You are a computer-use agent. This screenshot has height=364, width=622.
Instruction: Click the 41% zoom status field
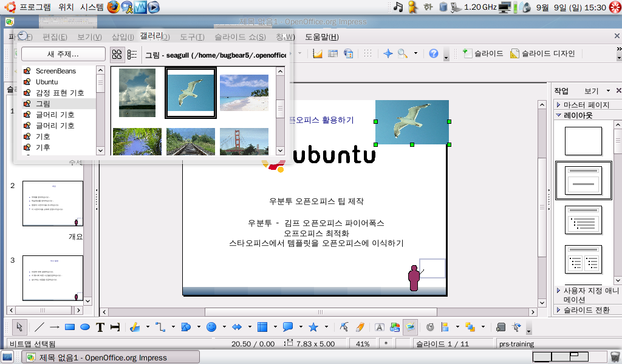click(x=363, y=344)
